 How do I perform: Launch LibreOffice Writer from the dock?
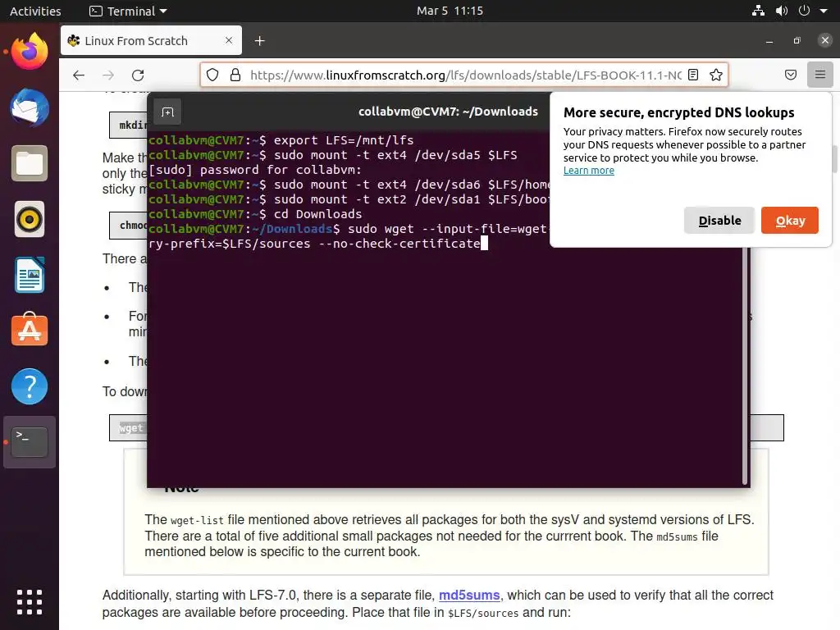[x=30, y=276]
